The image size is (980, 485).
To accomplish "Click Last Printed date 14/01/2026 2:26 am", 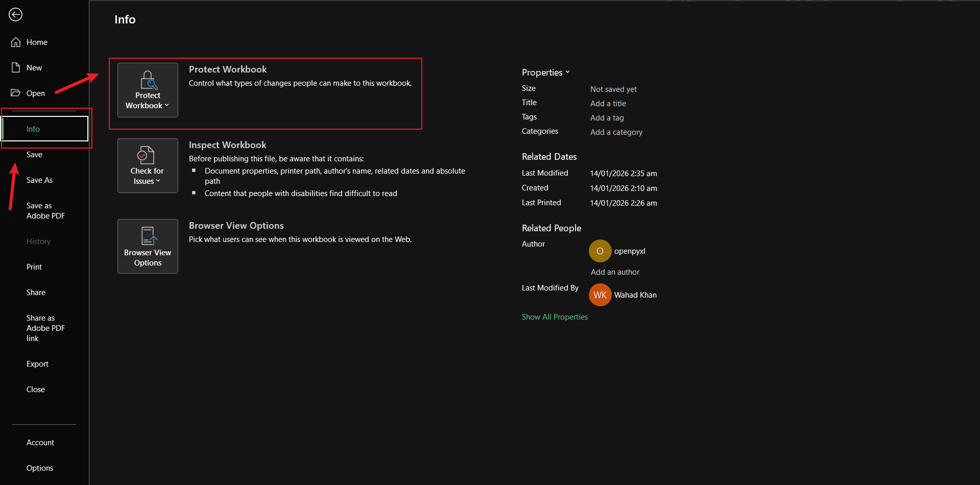I will coord(624,203).
